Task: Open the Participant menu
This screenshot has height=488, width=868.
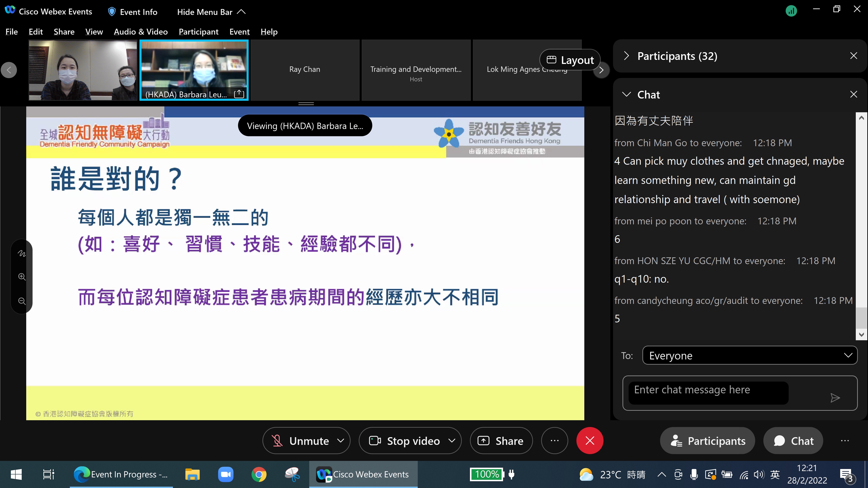Action: [x=198, y=32]
